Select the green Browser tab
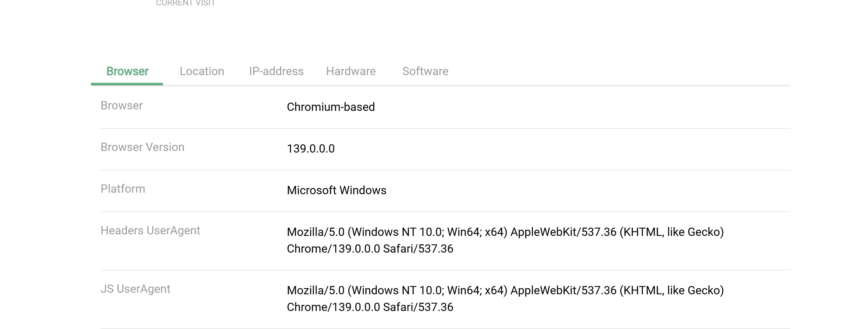Screen dimensions: 868x329 [x=127, y=71]
